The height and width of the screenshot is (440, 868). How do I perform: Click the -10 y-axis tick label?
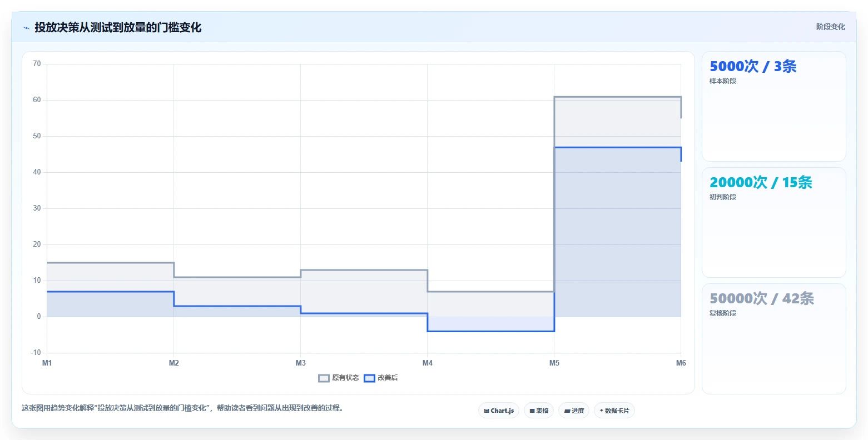click(36, 353)
